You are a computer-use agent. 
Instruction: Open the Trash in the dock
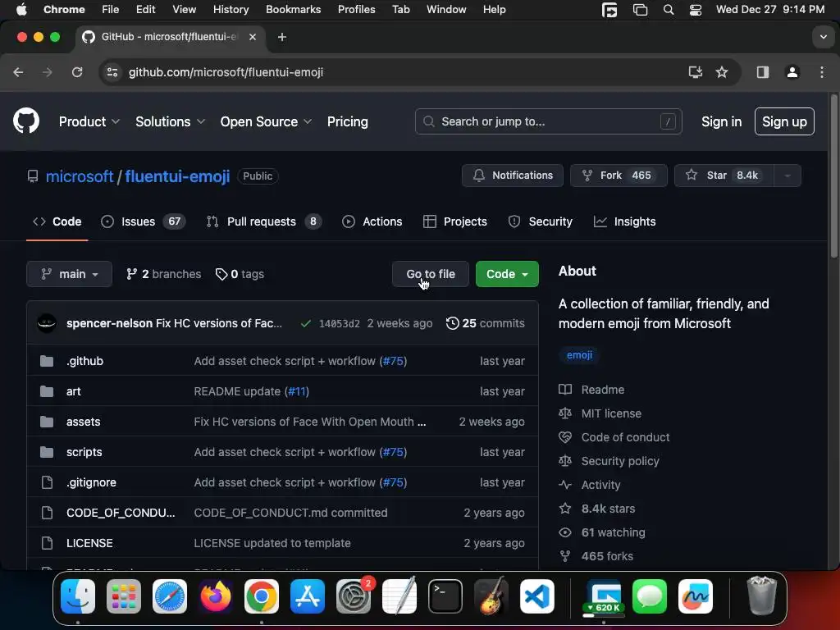click(x=761, y=596)
